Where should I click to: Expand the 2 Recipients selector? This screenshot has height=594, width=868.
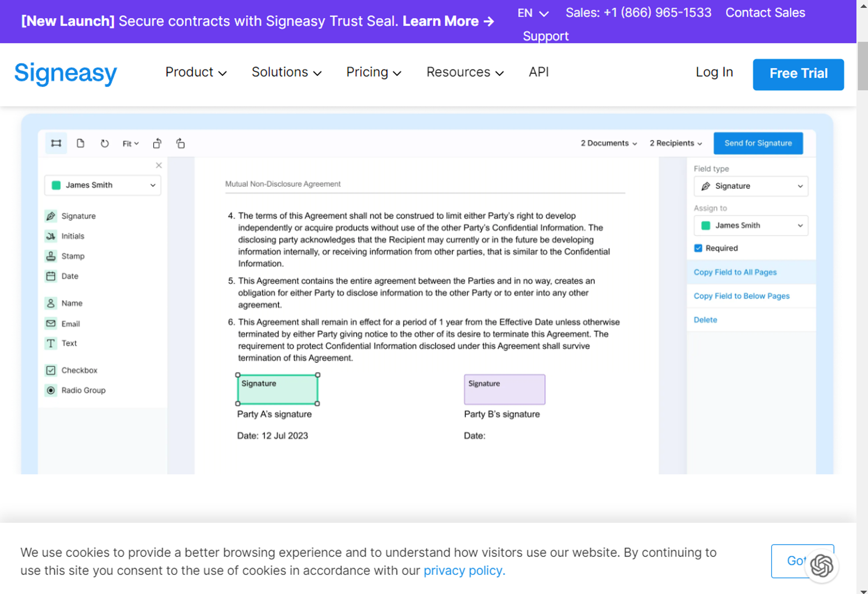[x=675, y=143]
